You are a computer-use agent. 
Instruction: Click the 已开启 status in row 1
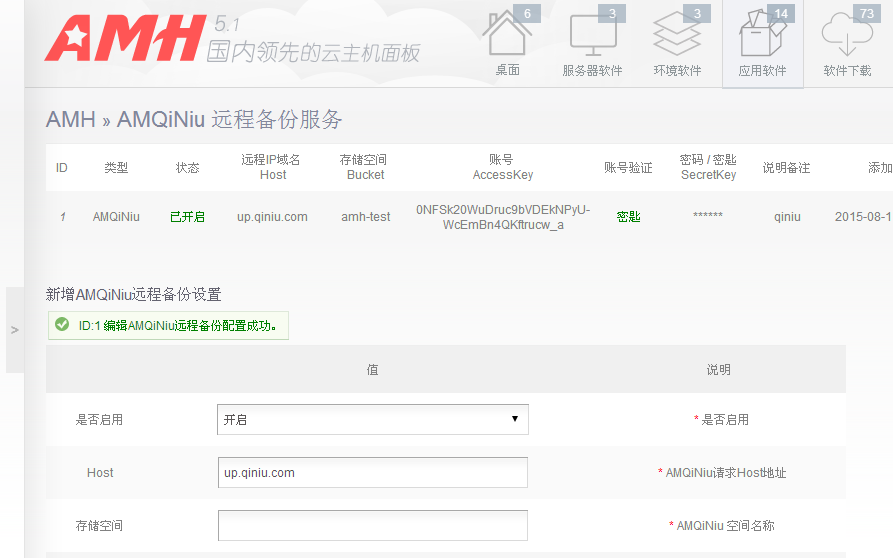coord(187,217)
